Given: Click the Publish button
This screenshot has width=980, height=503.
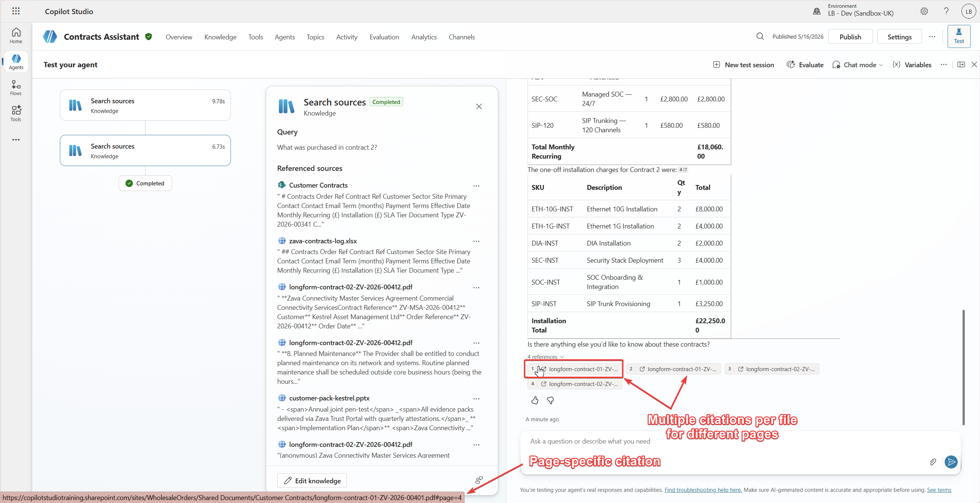Looking at the screenshot, I should tap(850, 37).
